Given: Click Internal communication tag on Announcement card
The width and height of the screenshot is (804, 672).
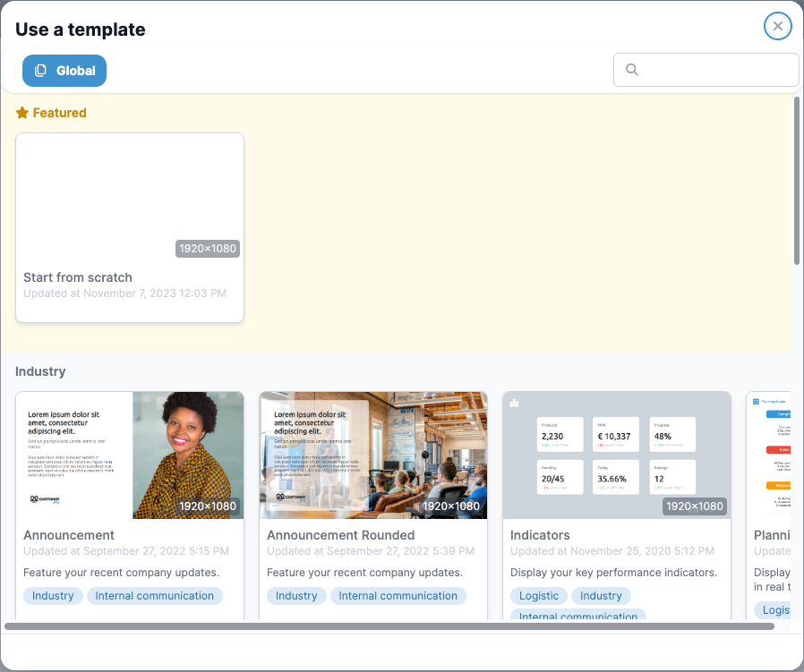Looking at the screenshot, I should pos(154,596).
